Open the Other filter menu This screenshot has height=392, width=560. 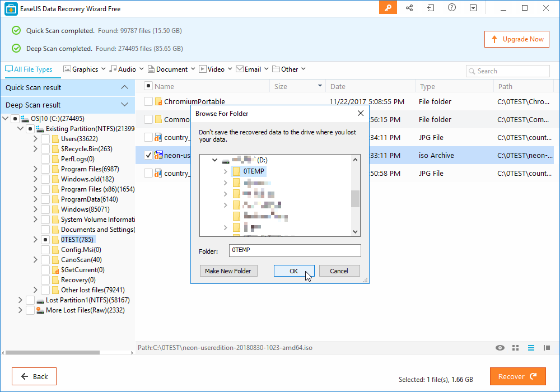point(289,69)
